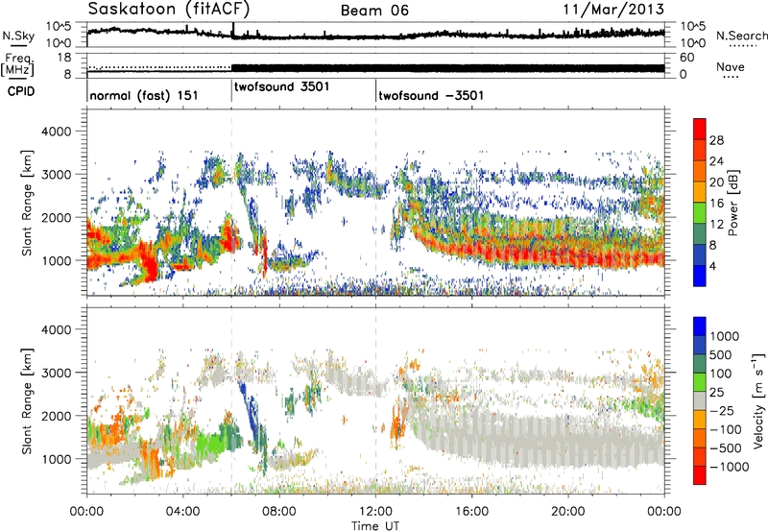Click the date '11/Mar/2013'
768x532 pixels.
point(613,10)
